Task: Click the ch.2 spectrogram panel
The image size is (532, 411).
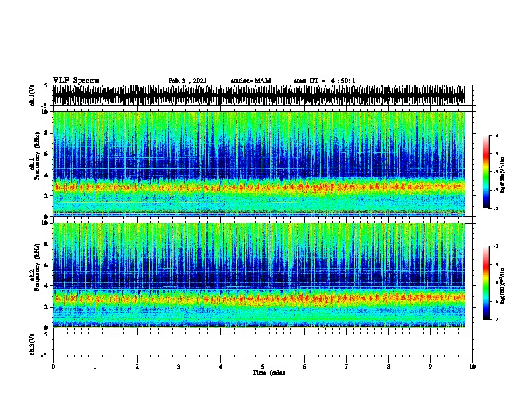Action: click(259, 275)
